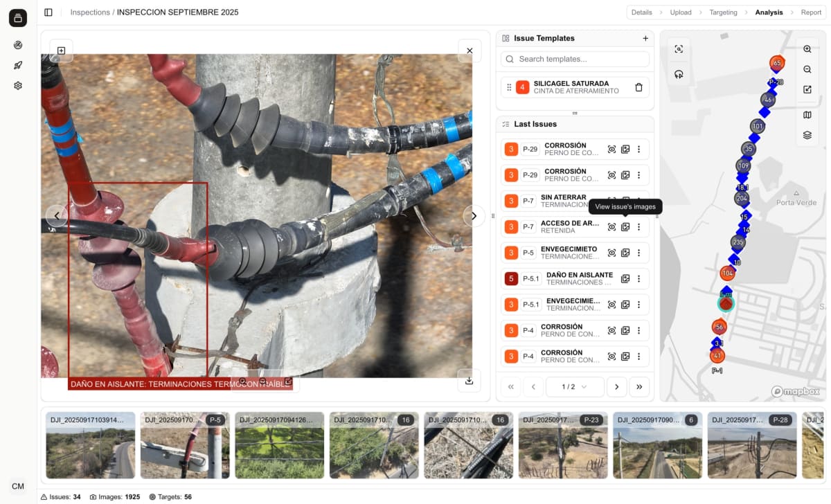Image resolution: width=831 pixels, height=504 pixels.
Task: Open the radar icon in left sidebar
Action: click(x=18, y=45)
